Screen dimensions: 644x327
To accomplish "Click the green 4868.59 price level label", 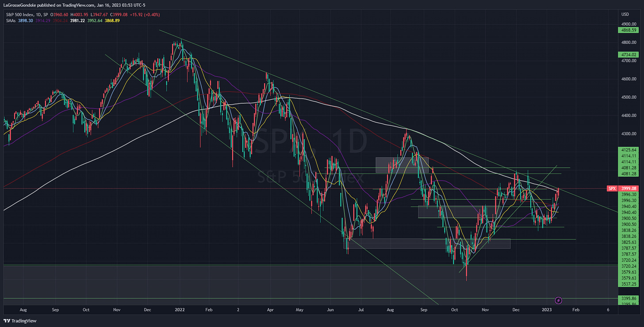I will [x=629, y=30].
